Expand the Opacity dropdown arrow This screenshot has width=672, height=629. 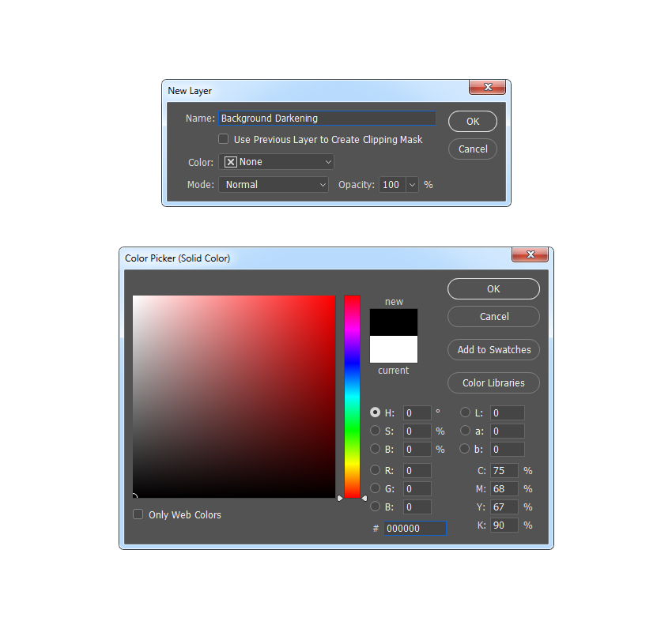tap(412, 185)
